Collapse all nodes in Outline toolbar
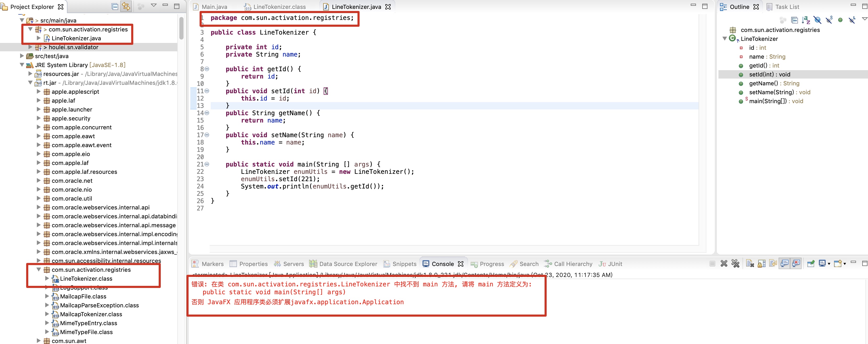 (x=794, y=20)
